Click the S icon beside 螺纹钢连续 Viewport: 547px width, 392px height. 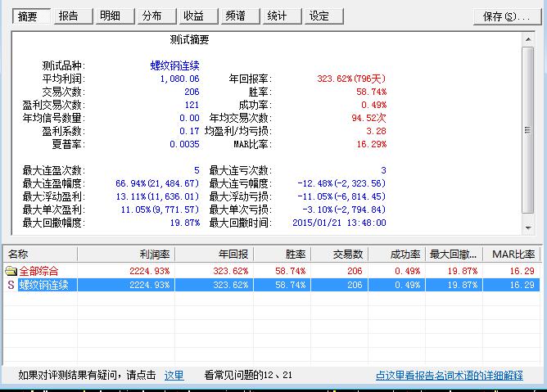coord(11,285)
